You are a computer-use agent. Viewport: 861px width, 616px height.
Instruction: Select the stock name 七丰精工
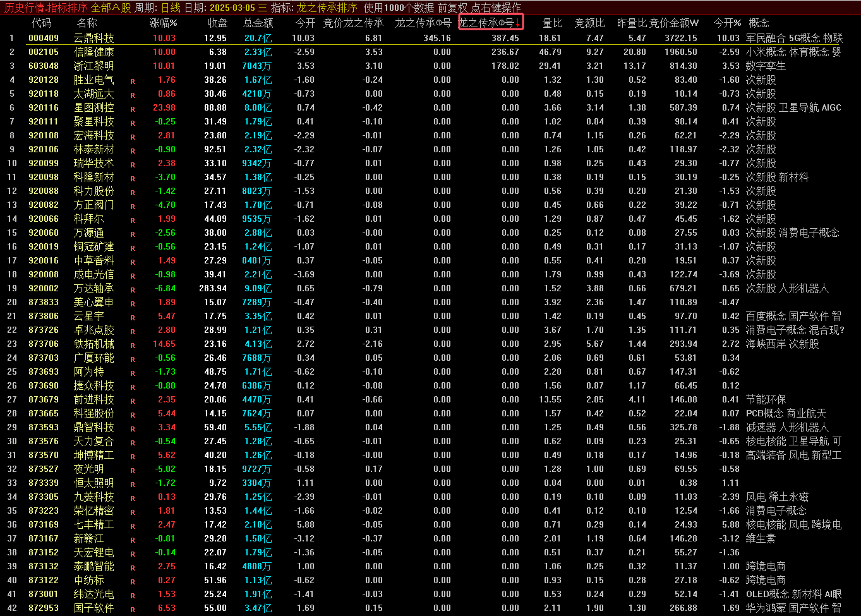click(94, 524)
